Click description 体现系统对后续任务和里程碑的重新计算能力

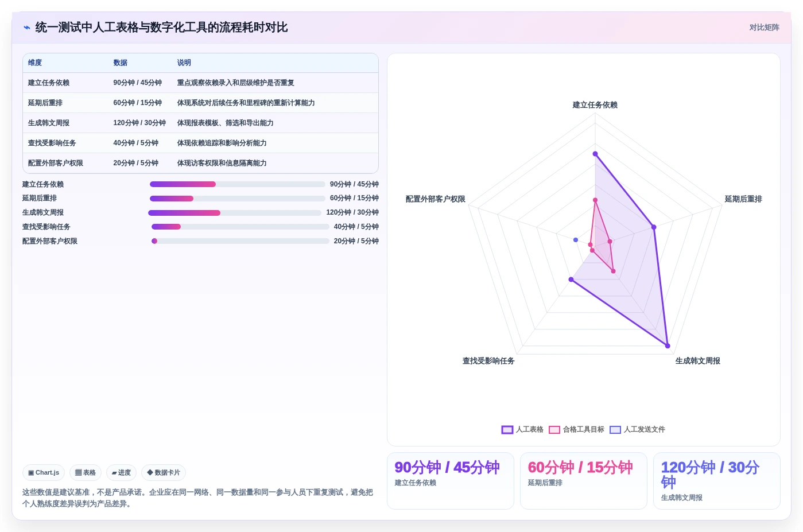(x=246, y=103)
